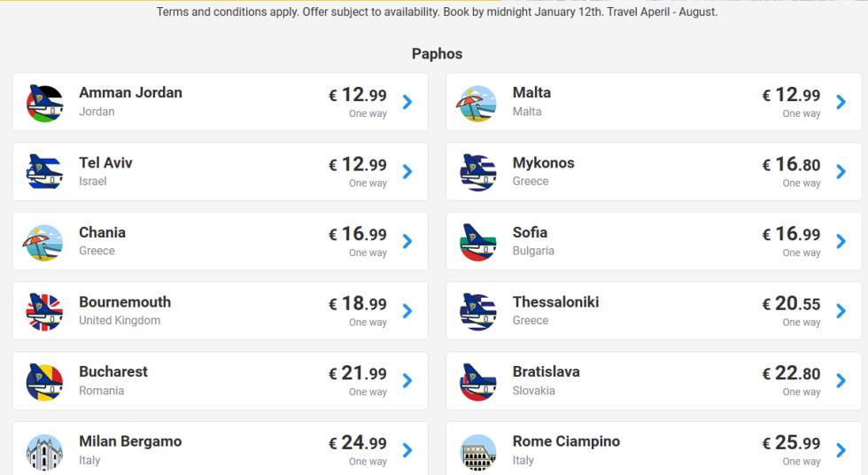Click the Bournemouth UK flag icon
Viewport: 868px width, 475px height.
(x=44, y=312)
